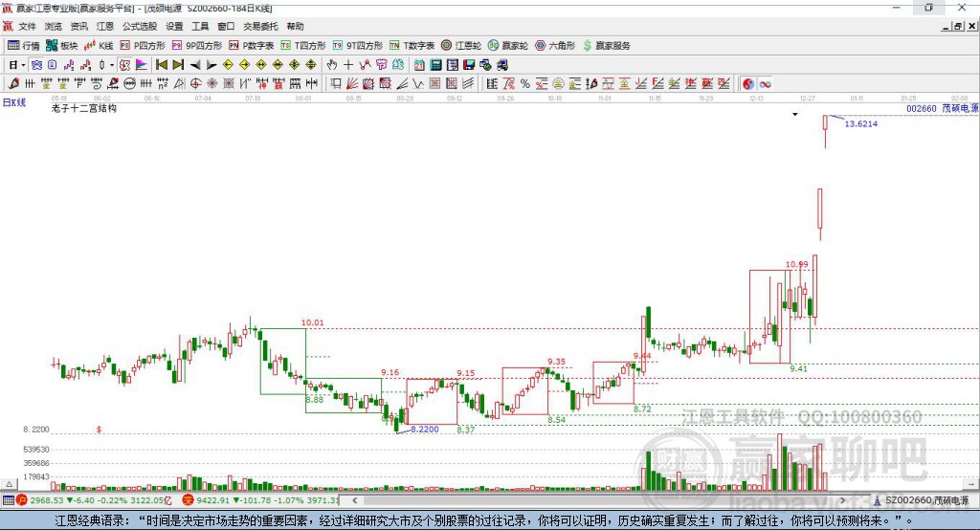Image resolution: width=980 pixels, height=530 pixels.
Task: Open the 六角形 hexagon tool
Action: tap(555, 46)
